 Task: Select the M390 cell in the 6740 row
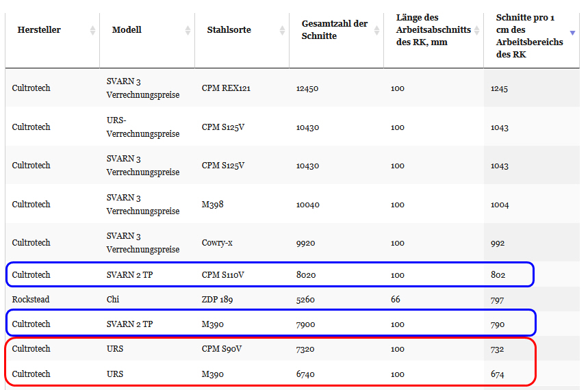pos(212,374)
